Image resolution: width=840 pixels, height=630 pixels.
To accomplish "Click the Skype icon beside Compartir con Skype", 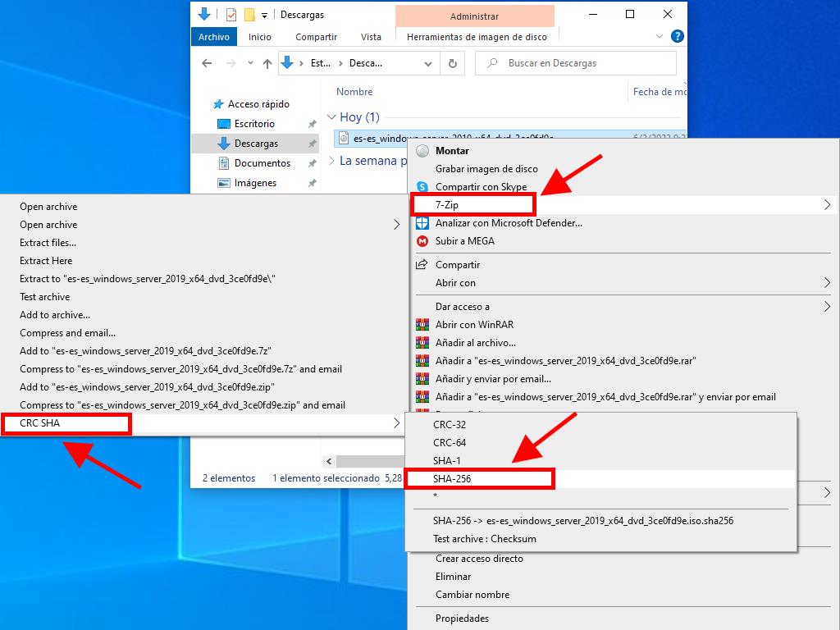I will coord(422,187).
